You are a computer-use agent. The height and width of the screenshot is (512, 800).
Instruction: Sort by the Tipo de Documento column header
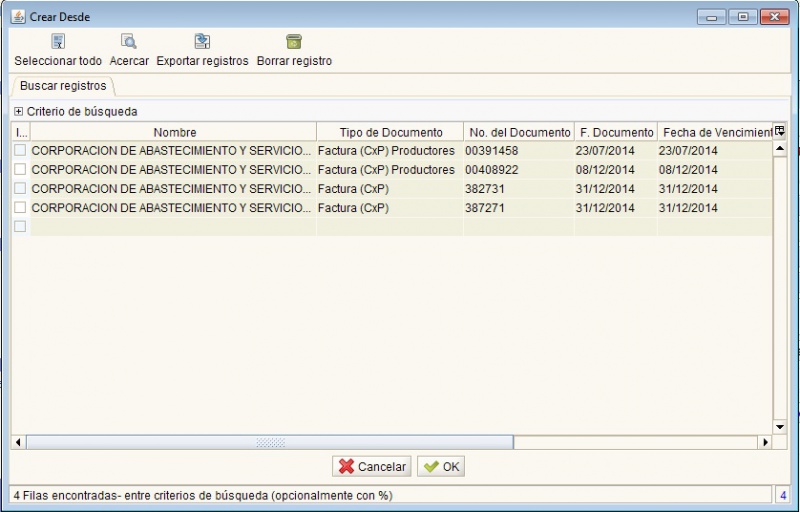pos(390,132)
